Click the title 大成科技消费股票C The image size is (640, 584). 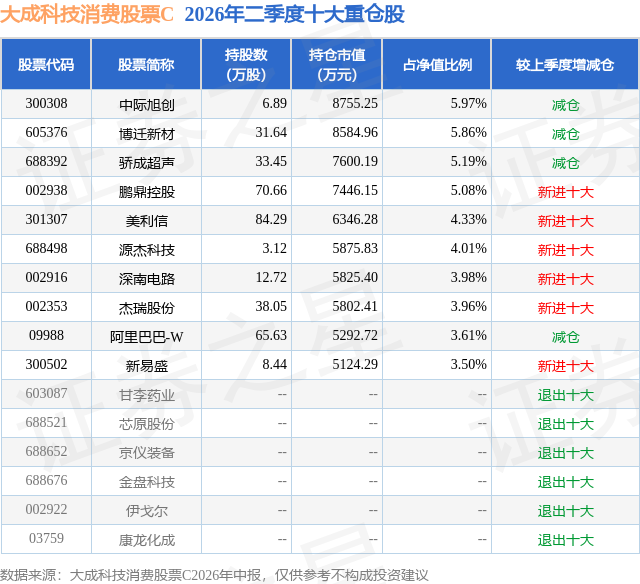[87, 14]
